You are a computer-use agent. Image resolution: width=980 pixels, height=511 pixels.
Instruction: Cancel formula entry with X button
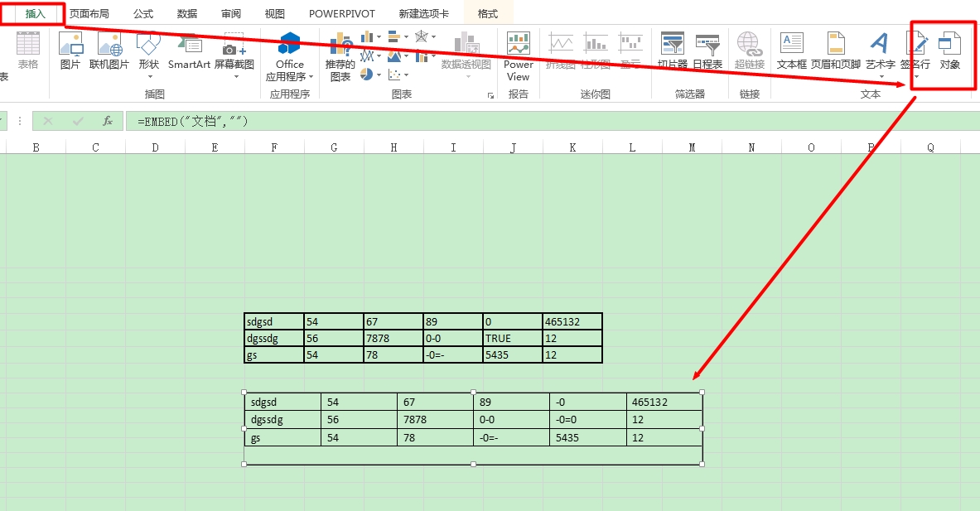click(x=47, y=121)
